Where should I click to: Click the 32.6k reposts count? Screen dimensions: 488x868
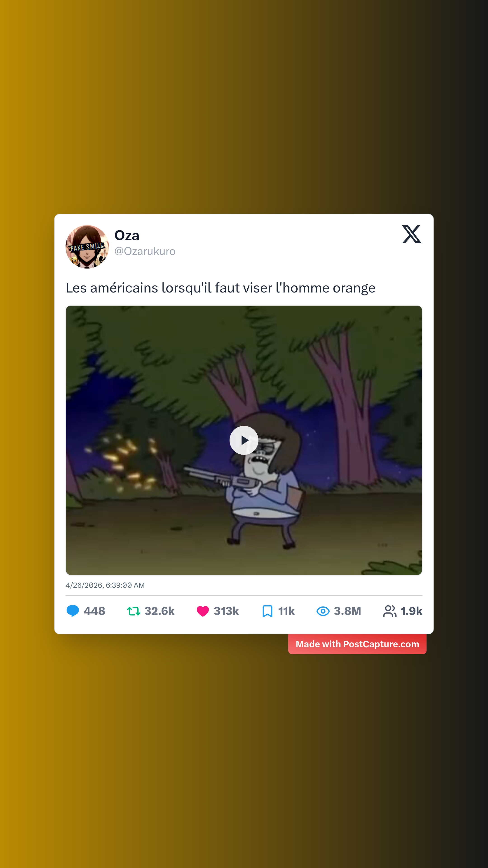coord(159,611)
